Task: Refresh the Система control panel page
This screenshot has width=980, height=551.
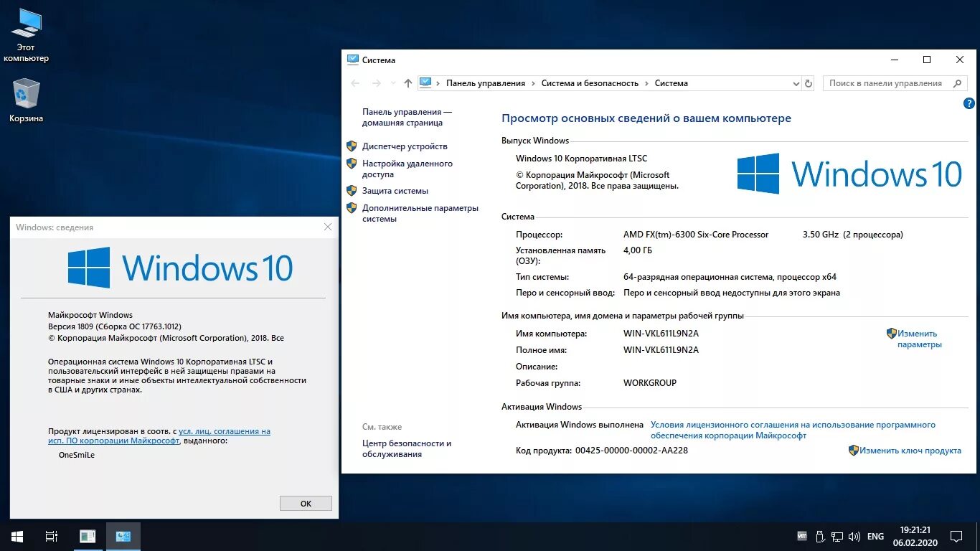Action: (809, 83)
